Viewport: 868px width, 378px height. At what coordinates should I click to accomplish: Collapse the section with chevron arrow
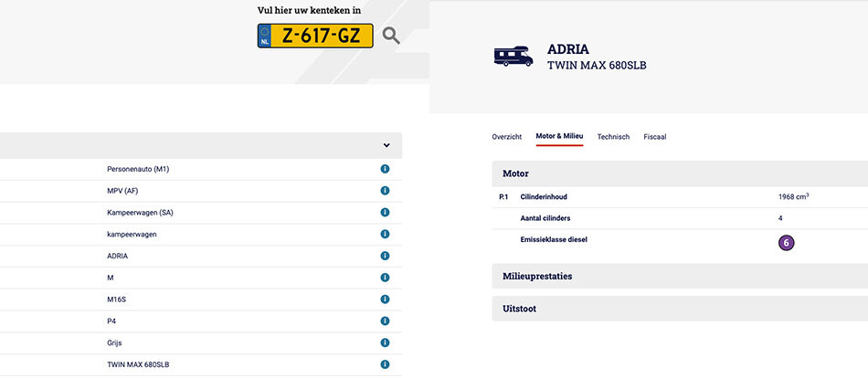pos(386,145)
